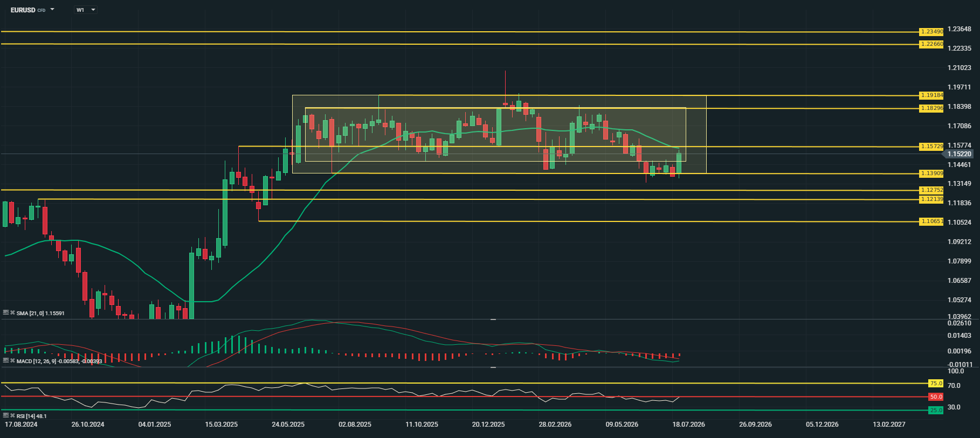Click the 1.12139 price level tag
Viewport: 980px width, 438px height.
coord(931,199)
